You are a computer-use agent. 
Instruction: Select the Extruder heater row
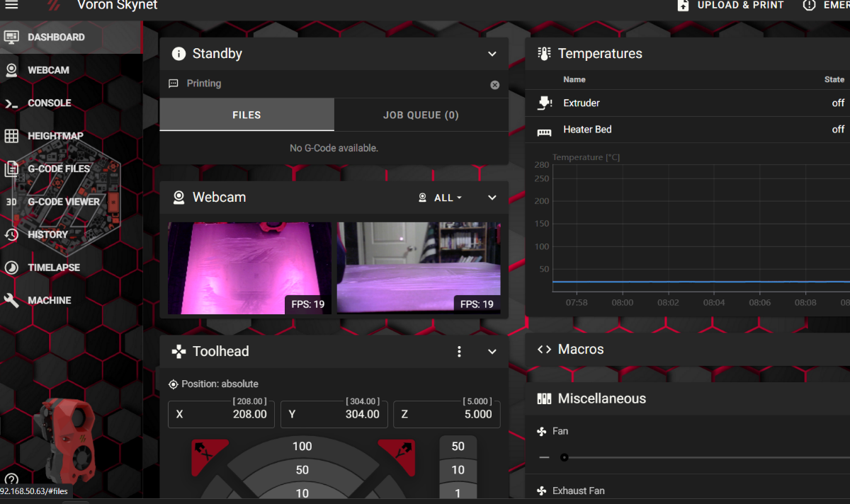coord(688,103)
